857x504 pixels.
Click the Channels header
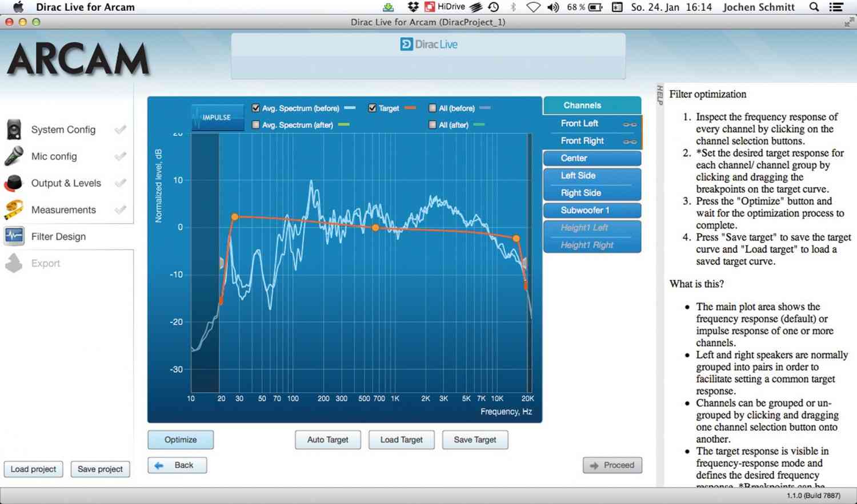[592, 106]
